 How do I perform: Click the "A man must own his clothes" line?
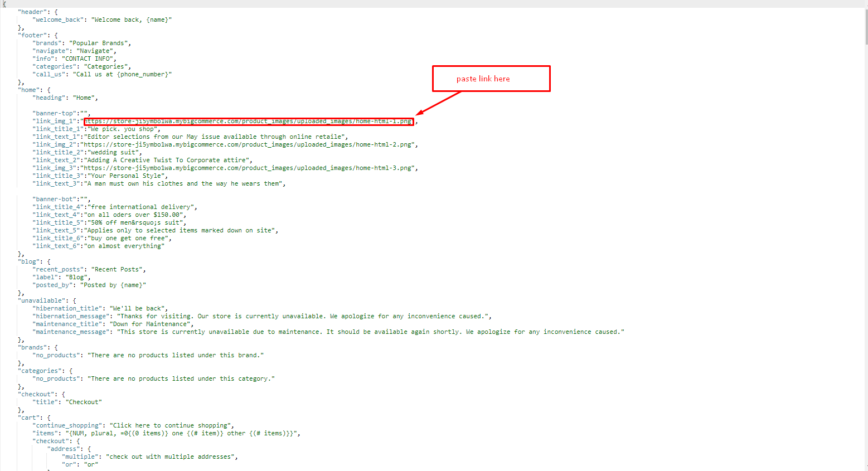[x=159, y=183]
